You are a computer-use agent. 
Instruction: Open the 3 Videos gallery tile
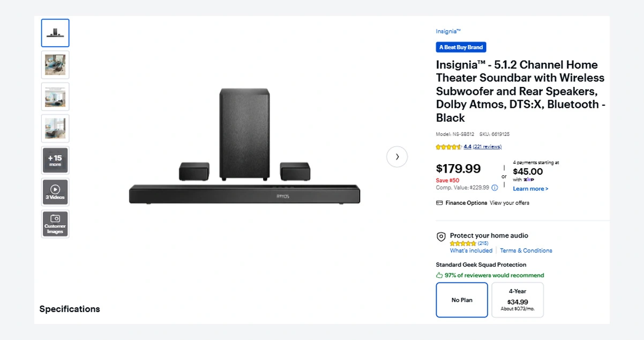55,192
